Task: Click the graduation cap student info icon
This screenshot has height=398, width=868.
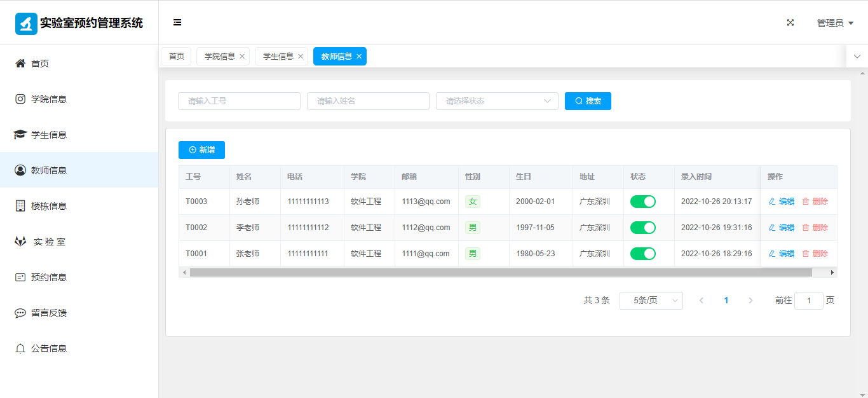Action: pyautogui.click(x=20, y=135)
